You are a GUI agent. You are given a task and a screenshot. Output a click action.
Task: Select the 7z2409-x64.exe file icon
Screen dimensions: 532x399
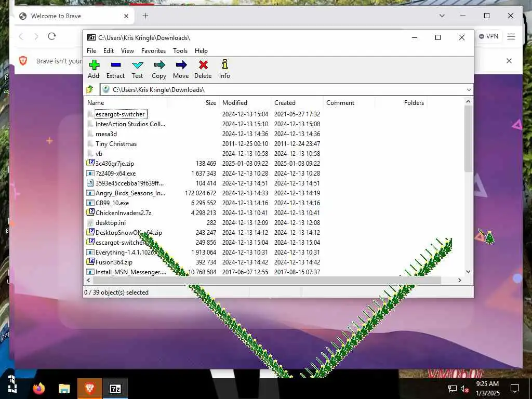click(90, 173)
